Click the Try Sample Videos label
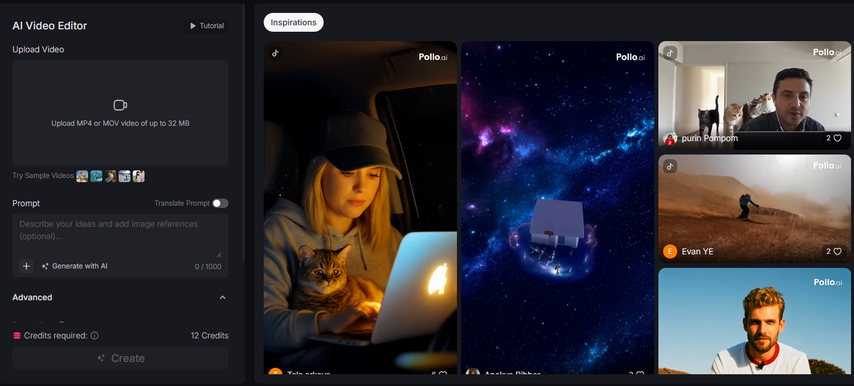854x386 pixels. 43,176
